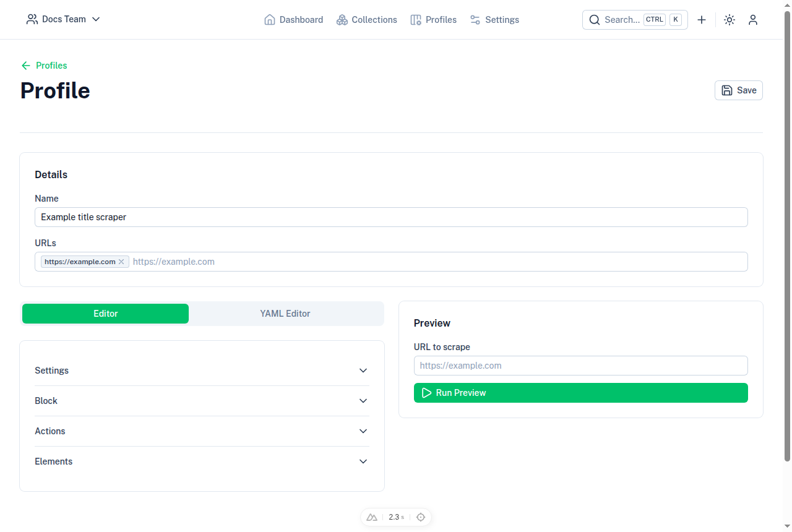
Task: Click the floppy disk save icon
Action: (727, 90)
